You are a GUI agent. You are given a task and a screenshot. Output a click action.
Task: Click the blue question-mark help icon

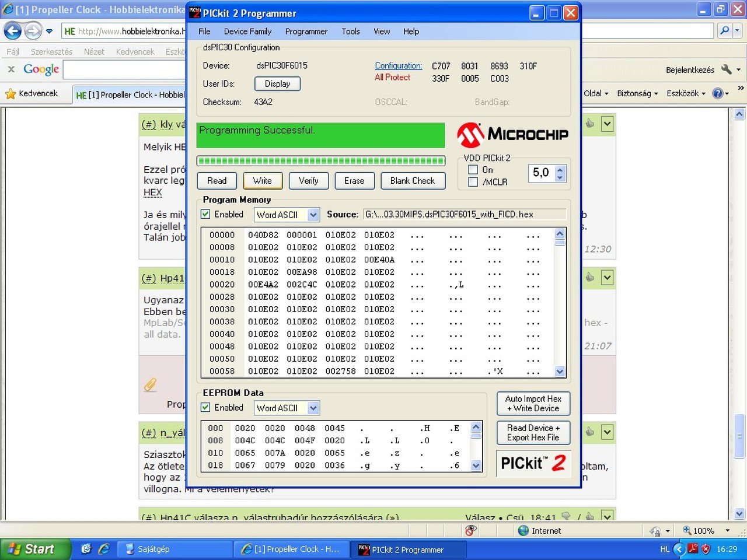pos(718,93)
